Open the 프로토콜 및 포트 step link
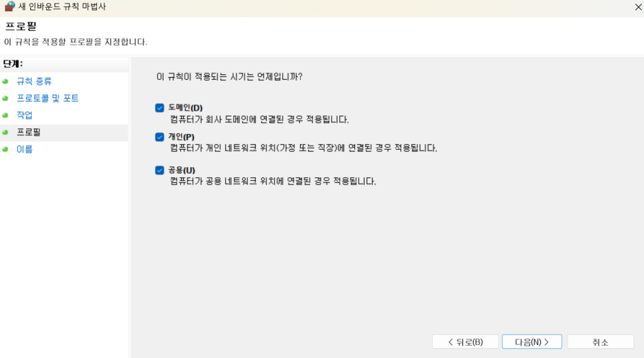This screenshot has width=644, height=358. click(47, 98)
